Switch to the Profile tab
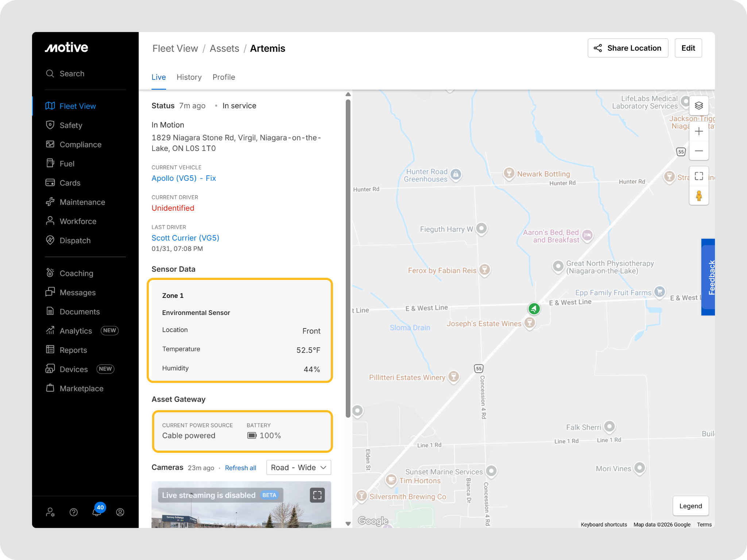 (224, 77)
